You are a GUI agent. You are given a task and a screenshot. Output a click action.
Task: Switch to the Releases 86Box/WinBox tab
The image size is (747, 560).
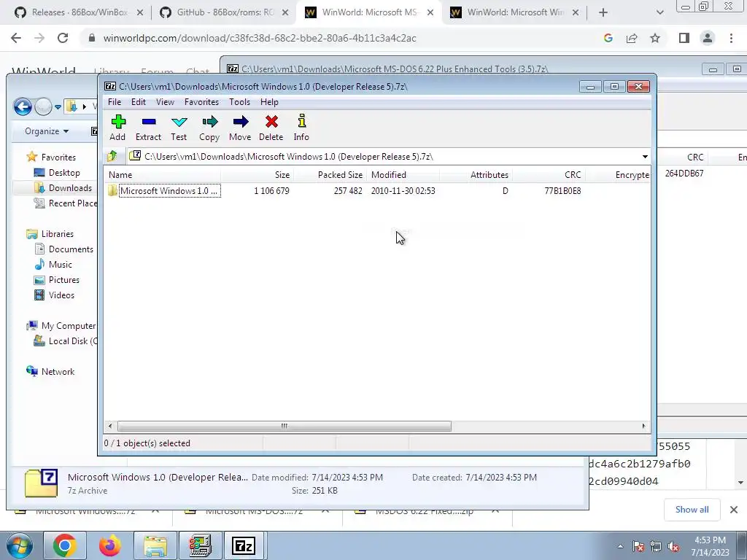[x=79, y=13]
